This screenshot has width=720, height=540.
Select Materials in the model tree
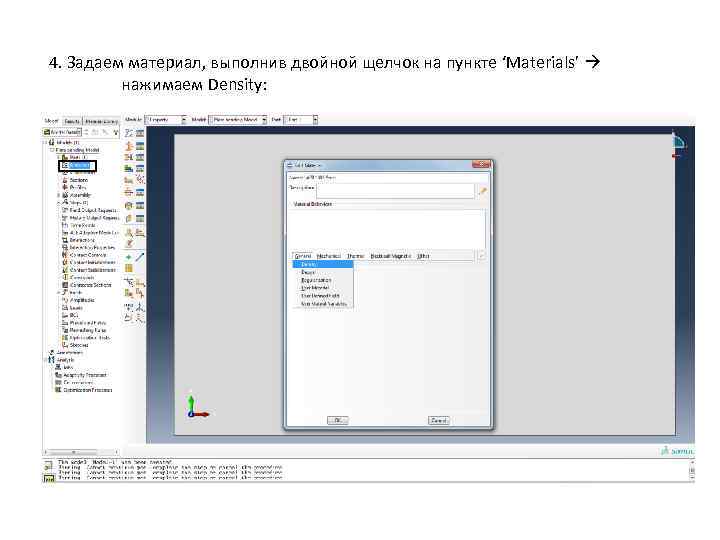(77, 165)
